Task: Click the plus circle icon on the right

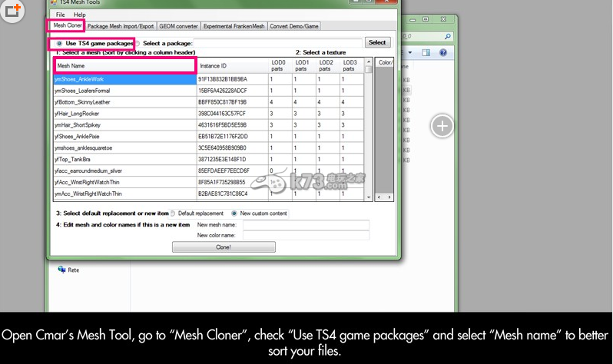Action: [442, 126]
